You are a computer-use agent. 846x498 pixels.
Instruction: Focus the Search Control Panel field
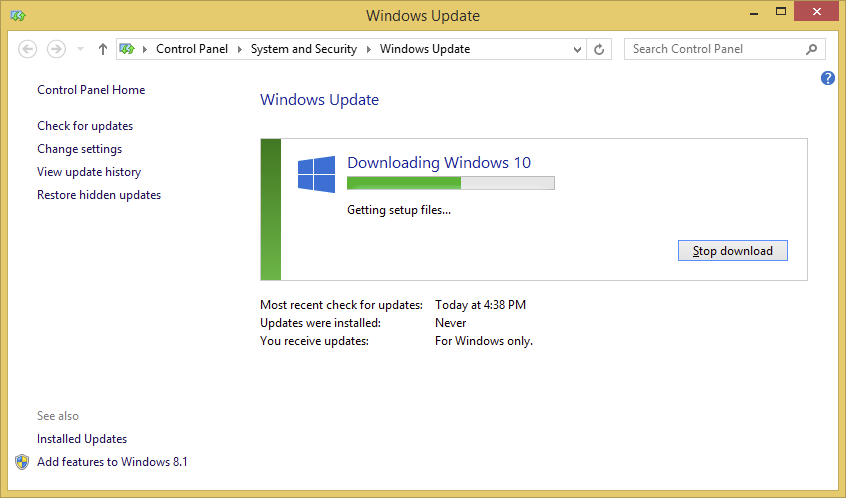[725, 49]
